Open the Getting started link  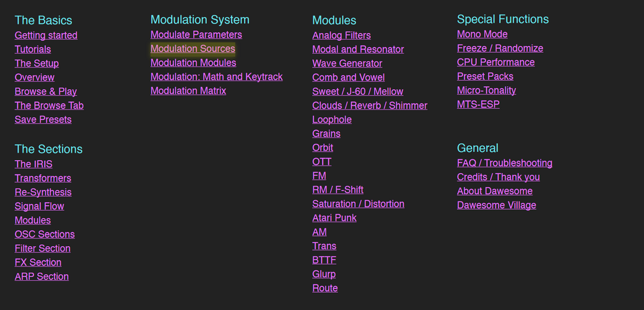pos(46,35)
